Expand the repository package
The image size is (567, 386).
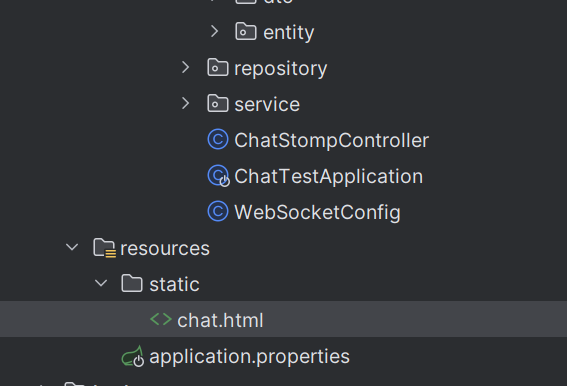(x=186, y=67)
